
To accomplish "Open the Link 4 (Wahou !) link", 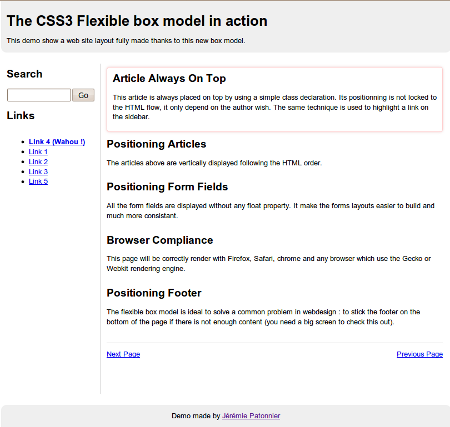I will coord(57,142).
